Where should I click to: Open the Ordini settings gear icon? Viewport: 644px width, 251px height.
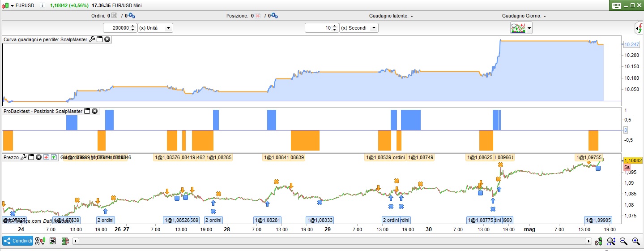click(x=132, y=16)
